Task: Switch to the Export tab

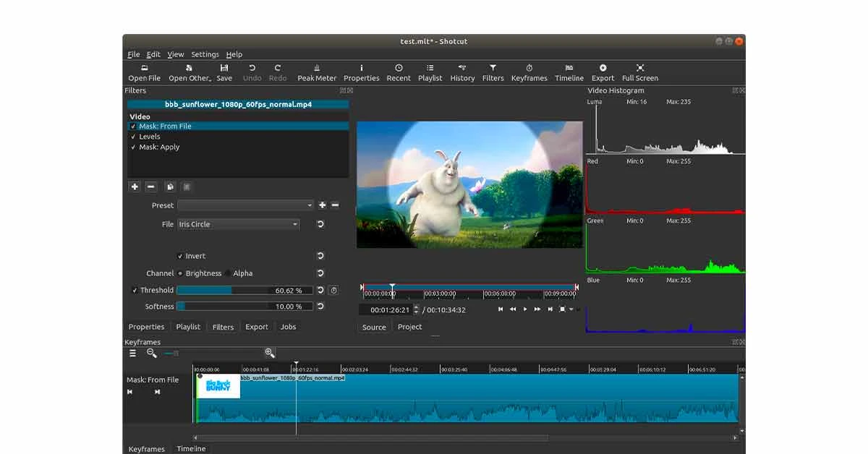Action: [x=257, y=327]
